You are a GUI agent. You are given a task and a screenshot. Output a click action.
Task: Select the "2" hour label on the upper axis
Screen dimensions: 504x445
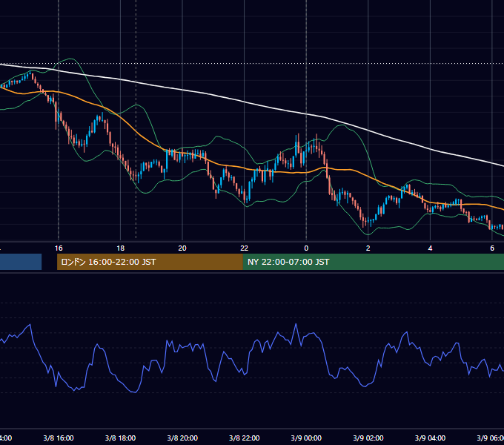click(368, 248)
